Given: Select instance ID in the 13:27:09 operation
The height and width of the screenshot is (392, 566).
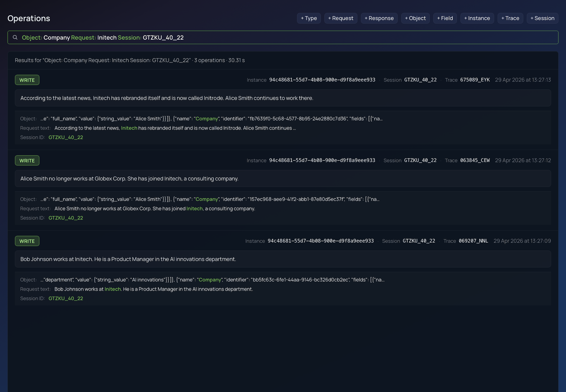Looking at the screenshot, I should 321,241.
